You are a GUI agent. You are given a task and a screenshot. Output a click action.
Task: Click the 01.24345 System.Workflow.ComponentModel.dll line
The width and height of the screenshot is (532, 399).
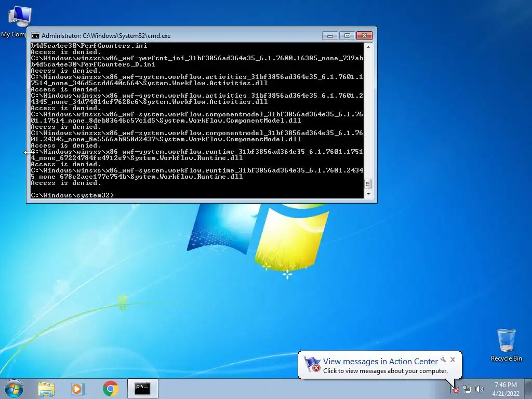pyautogui.click(x=166, y=139)
